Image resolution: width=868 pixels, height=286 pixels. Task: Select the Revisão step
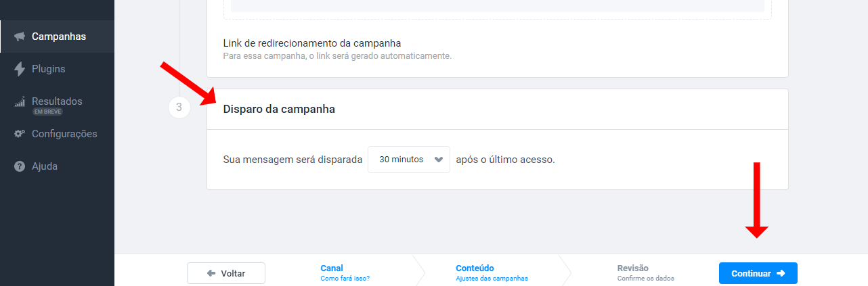(x=645, y=272)
